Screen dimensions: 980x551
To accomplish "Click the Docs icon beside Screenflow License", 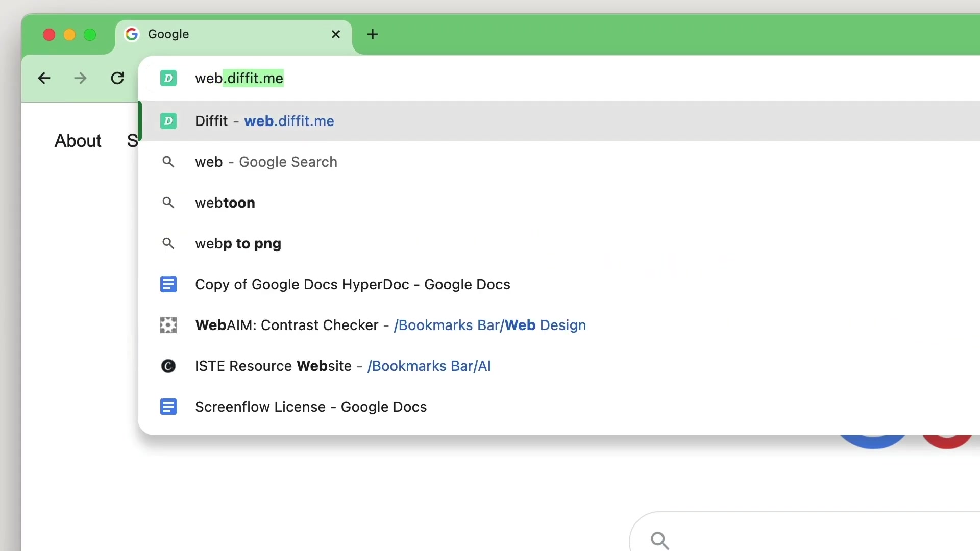I will coord(168,407).
